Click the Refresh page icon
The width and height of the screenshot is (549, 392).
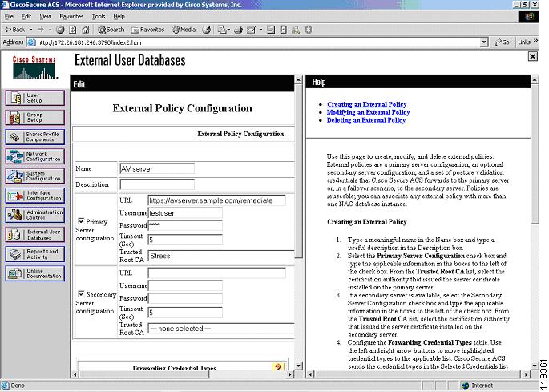point(72,30)
